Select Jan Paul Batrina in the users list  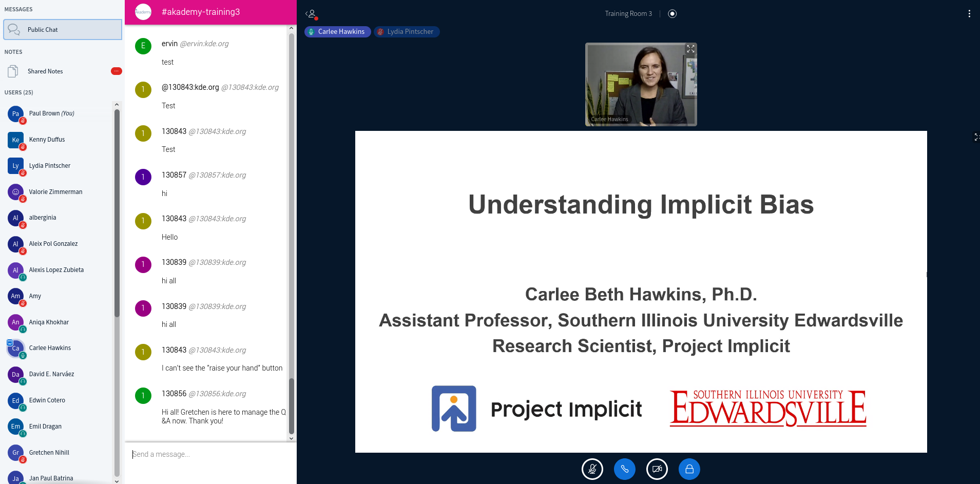(x=58, y=478)
